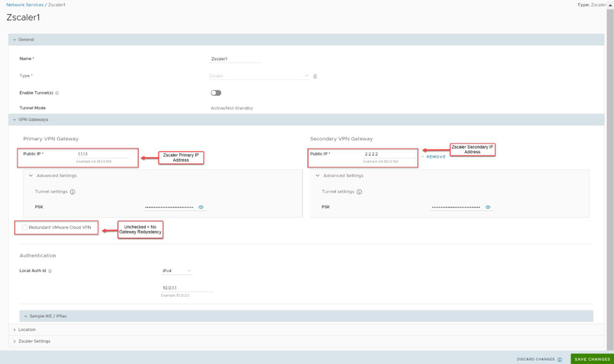Click info icon next to Local Auth Id

click(50, 271)
